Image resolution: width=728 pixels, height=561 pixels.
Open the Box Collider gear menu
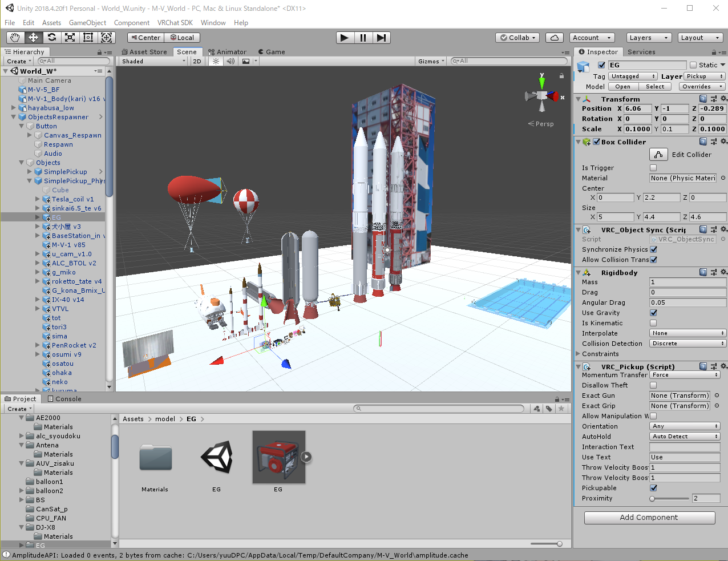click(723, 142)
